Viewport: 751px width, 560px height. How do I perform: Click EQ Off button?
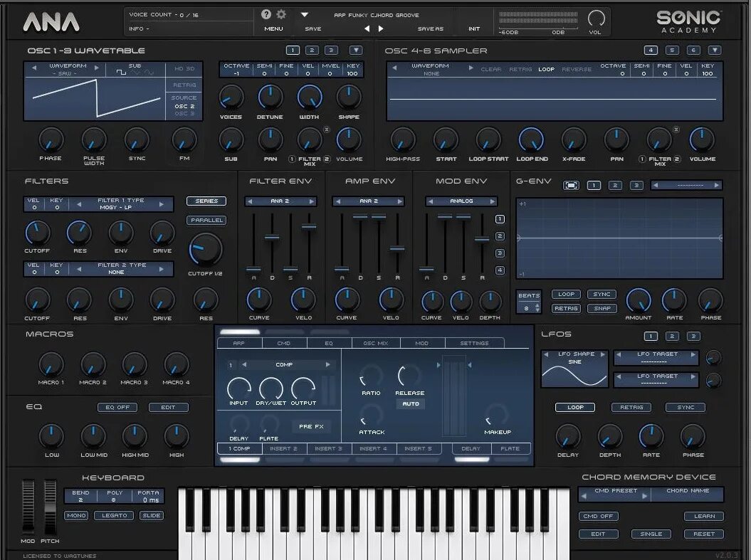(118, 407)
